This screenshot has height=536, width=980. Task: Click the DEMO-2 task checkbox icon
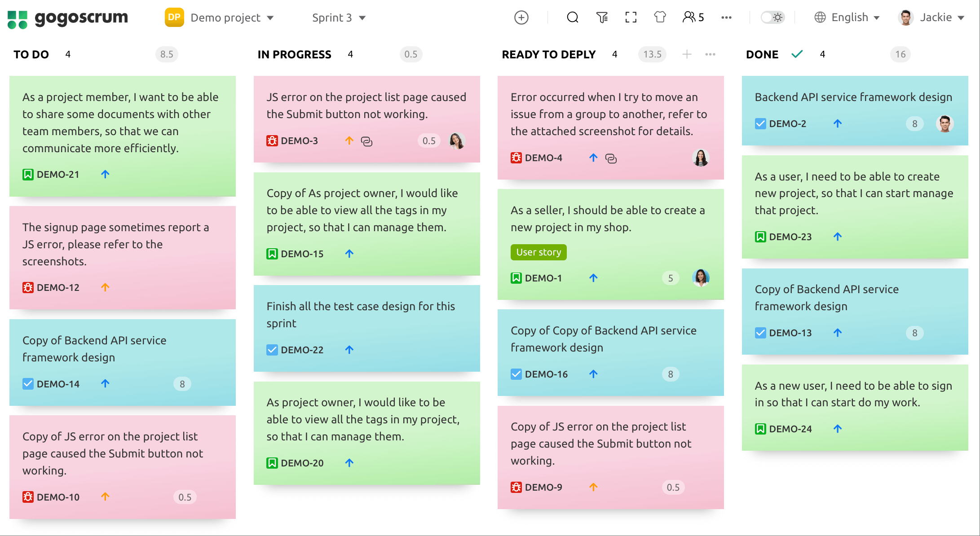click(760, 123)
